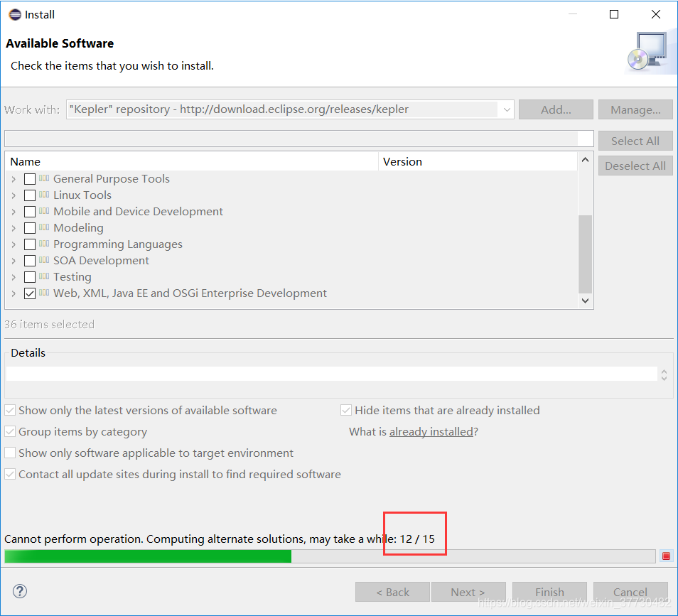Check the SOA Development checkbox

[x=30, y=261]
